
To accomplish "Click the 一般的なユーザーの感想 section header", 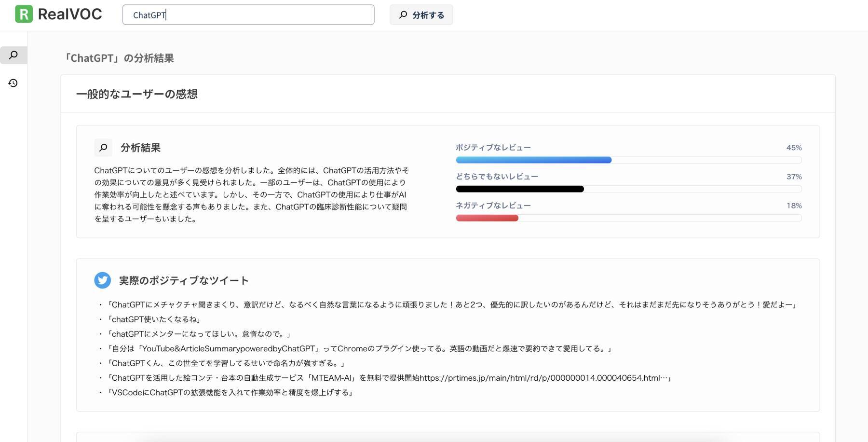I will [x=137, y=94].
